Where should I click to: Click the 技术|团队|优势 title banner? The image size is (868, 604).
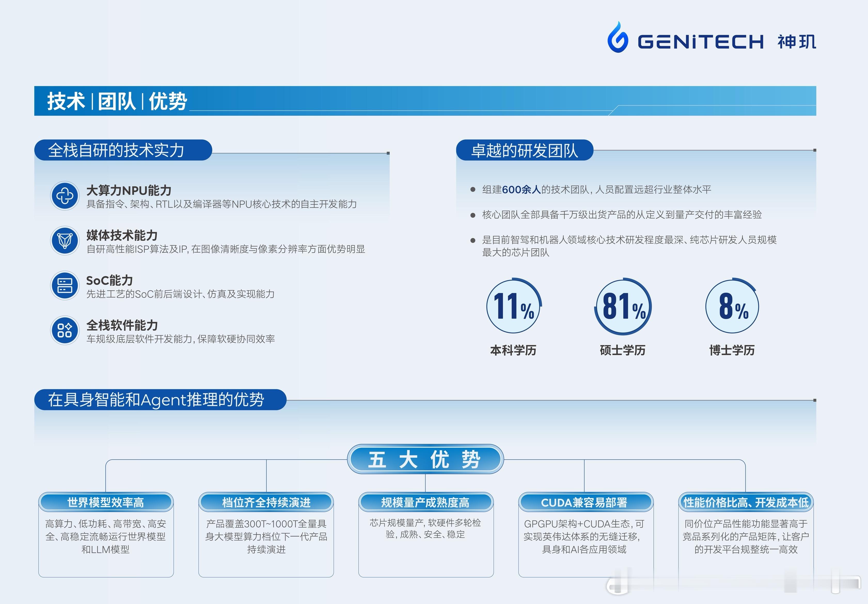tap(425, 101)
